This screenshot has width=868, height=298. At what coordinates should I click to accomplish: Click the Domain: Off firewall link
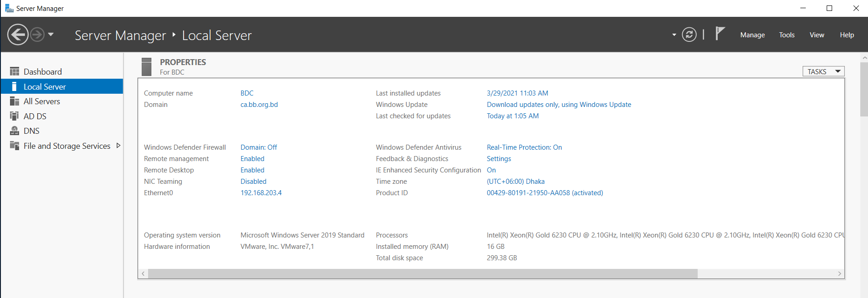click(x=258, y=147)
